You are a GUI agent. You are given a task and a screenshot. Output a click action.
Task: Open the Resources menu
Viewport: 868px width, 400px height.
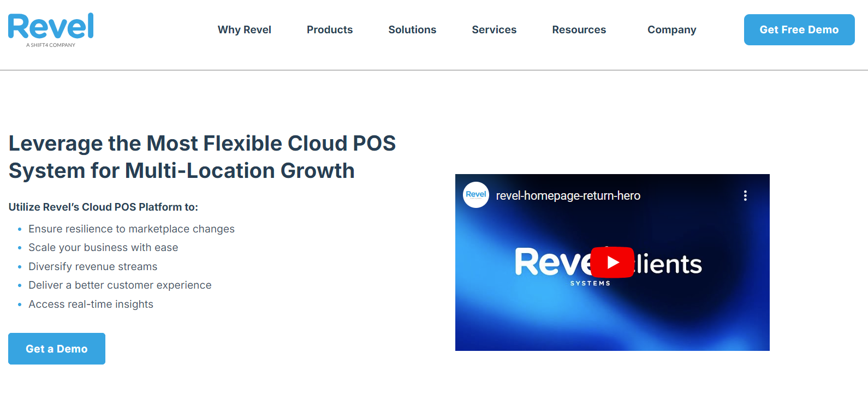coord(579,29)
